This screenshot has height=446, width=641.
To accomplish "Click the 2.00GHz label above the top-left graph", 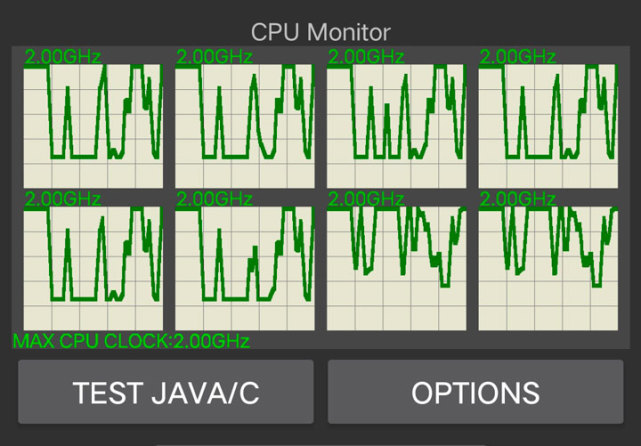I will tap(63, 56).
